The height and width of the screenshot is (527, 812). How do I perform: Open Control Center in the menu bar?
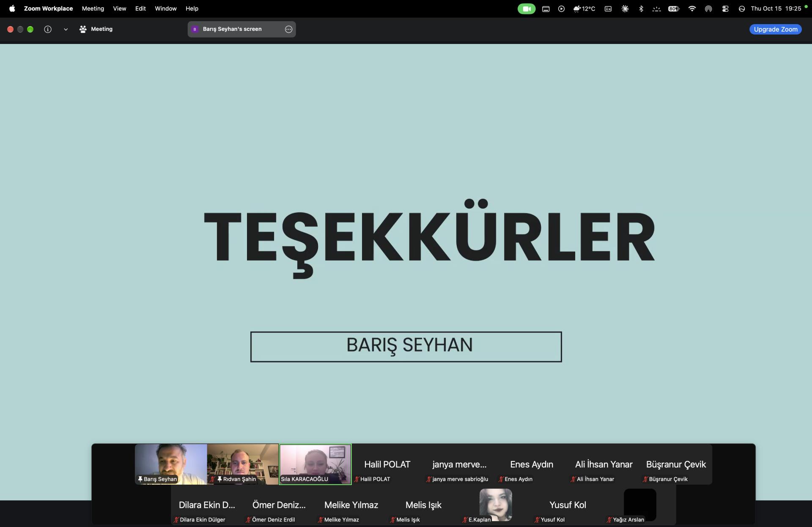coord(725,8)
